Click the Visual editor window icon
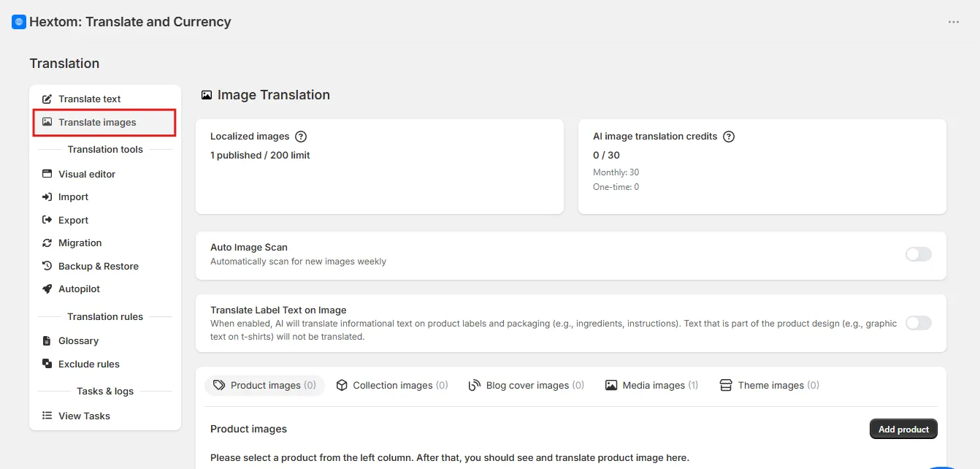This screenshot has height=469, width=980. point(47,174)
